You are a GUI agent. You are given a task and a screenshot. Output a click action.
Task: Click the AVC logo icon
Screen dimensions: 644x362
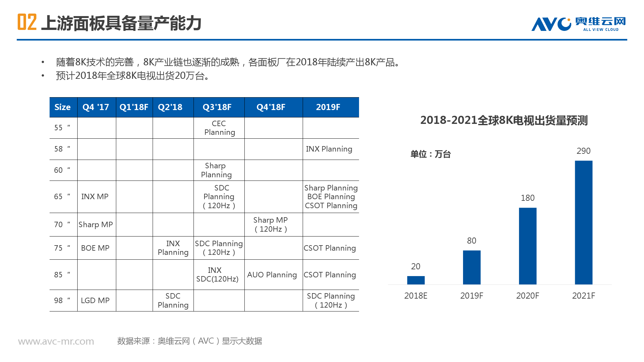(551, 24)
